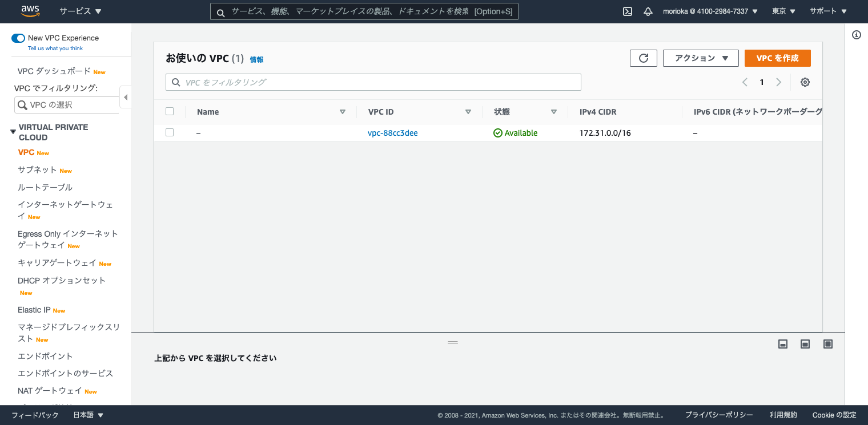Viewport: 868px width, 425px height.
Task: Go to previous page arrow
Action: [x=745, y=82]
